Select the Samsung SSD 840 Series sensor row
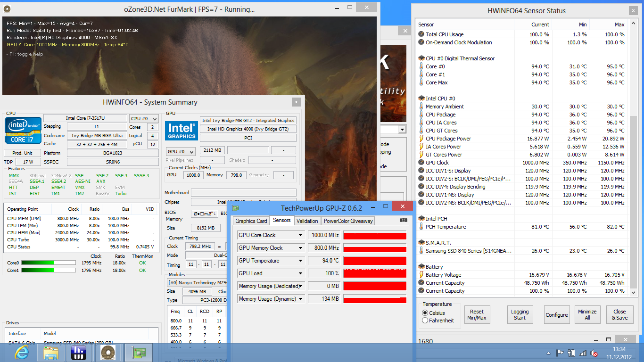This screenshot has width=644, height=362. click(522, 251)
